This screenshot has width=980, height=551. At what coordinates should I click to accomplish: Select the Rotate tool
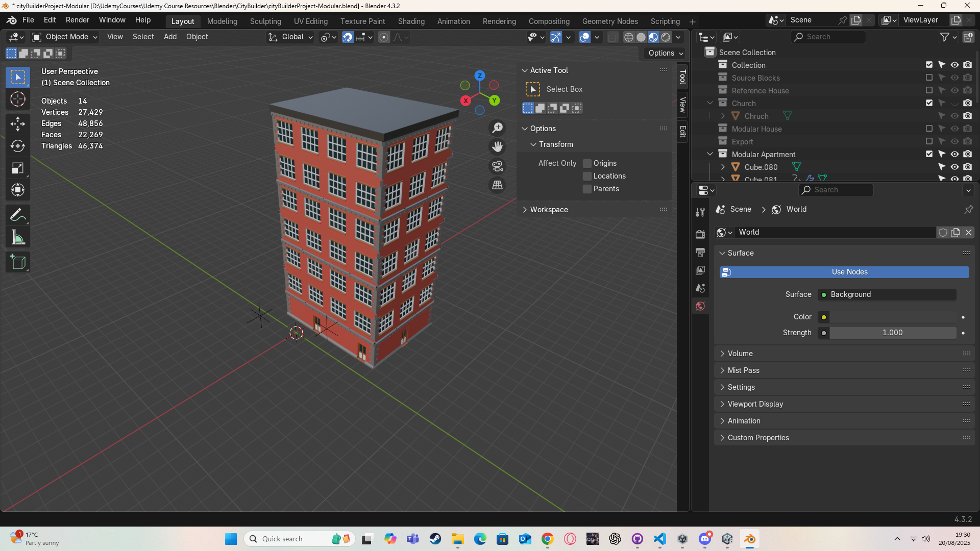click(x=18, y=146)
